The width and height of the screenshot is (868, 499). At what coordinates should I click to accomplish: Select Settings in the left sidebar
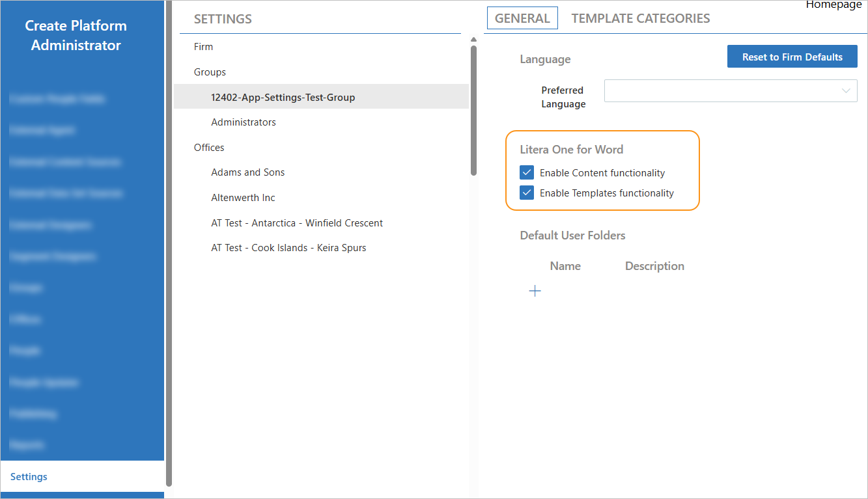(82, 477)
